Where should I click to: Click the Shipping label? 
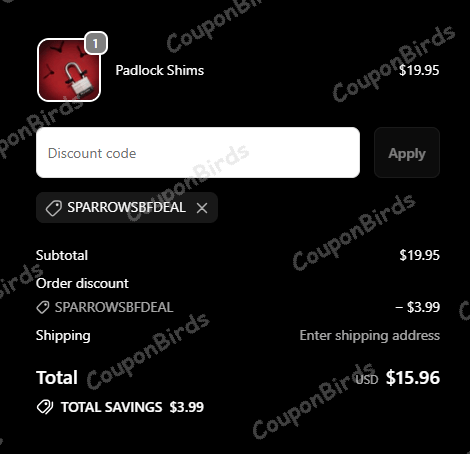click(63, 336)
